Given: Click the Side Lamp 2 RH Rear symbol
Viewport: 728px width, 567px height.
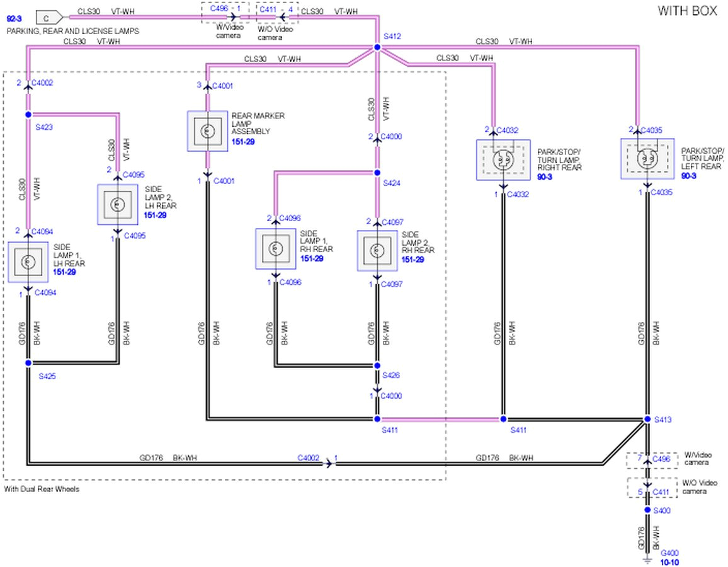Looking at the screenshot, I should point(377,250).
